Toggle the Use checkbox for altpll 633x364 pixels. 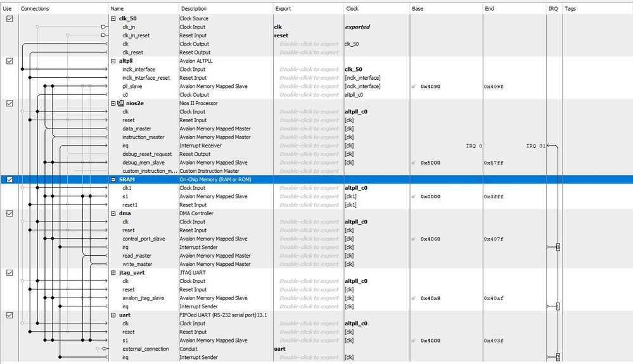pyautogui.click(x=10, y=61)
